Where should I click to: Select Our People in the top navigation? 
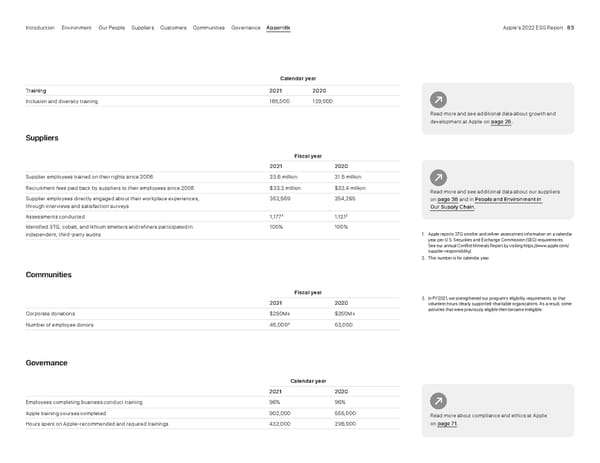click(x=113, y=28)
